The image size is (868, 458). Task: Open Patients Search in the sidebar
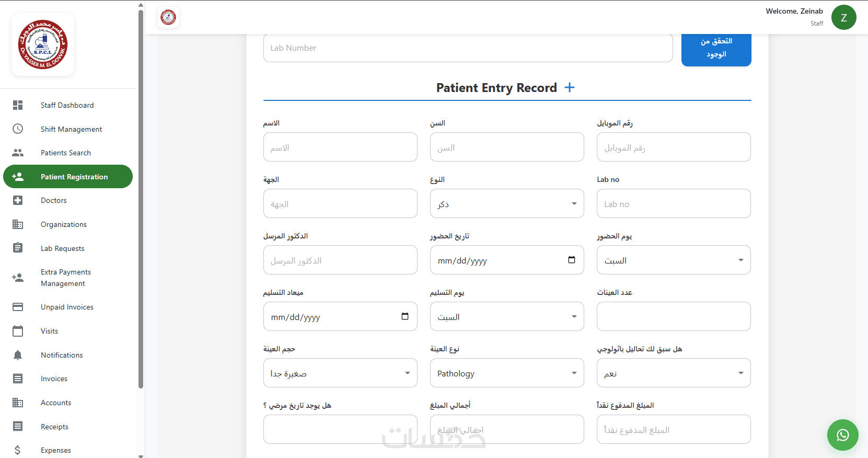tap(66, 153)
